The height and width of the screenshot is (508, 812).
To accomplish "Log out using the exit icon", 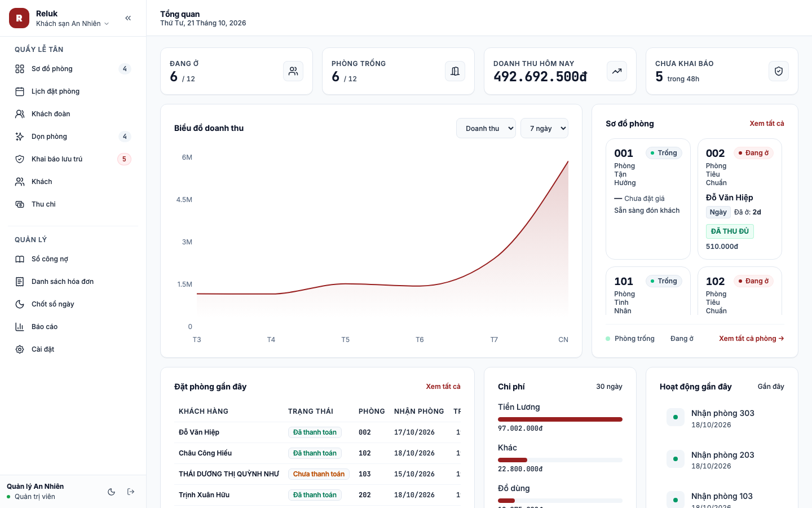I will coord(131,492).
